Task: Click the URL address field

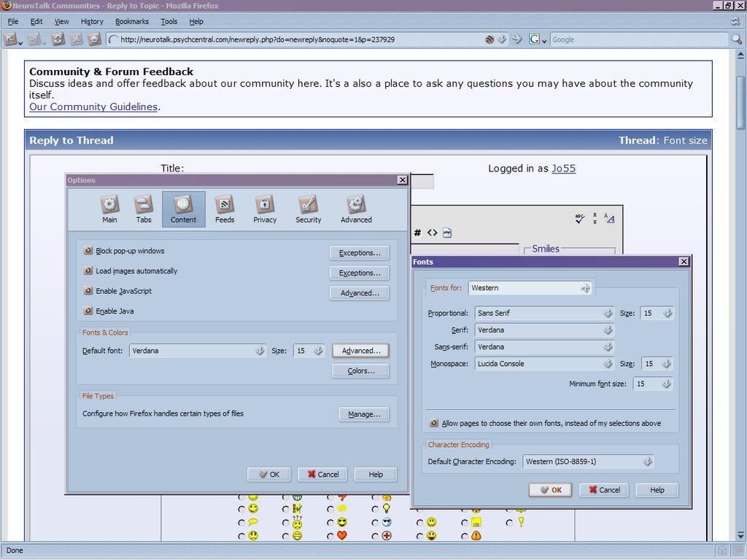Action: (300, 39)
